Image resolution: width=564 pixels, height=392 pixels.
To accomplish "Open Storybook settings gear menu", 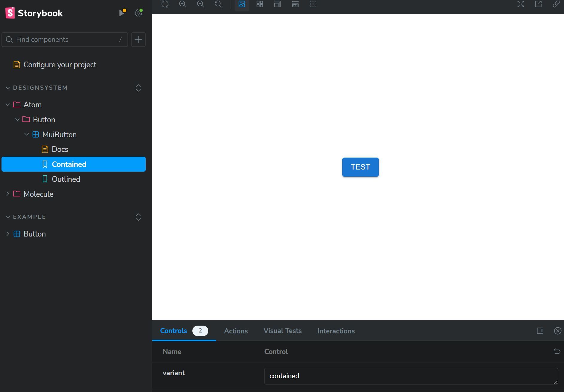I will (138, 13).
